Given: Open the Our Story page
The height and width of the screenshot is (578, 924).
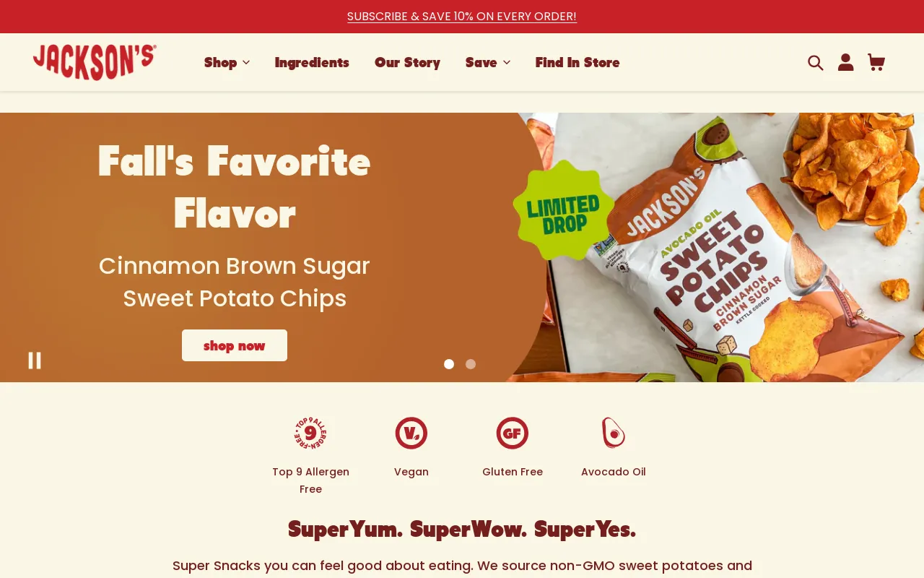Looking at the screenshot, I should click(407, 63).
